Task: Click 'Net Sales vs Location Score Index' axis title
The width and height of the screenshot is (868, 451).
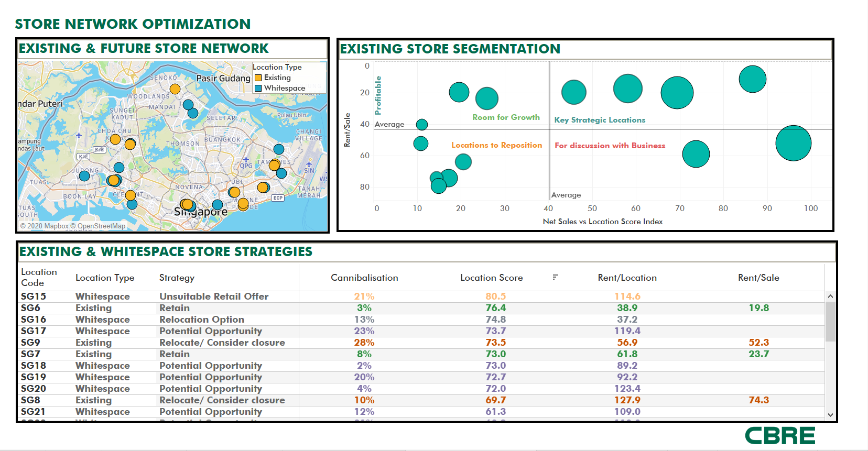Action: click(603, 222)
